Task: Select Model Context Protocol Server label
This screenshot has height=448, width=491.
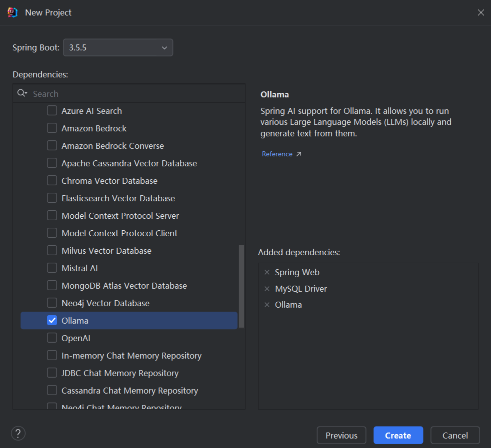Action: coord(120,216)
